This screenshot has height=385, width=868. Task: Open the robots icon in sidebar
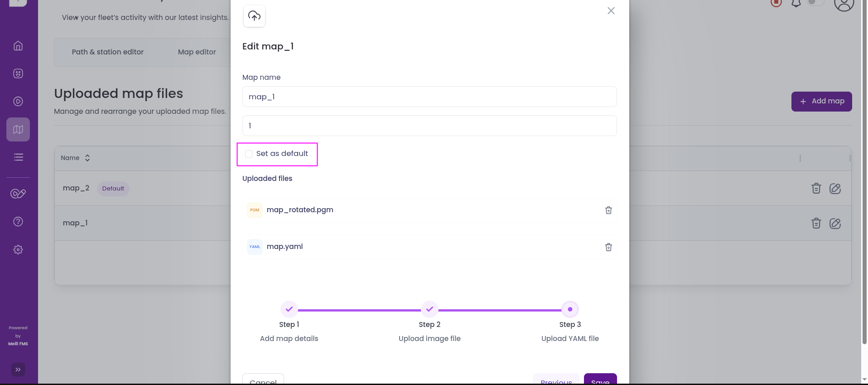(18, 73)
